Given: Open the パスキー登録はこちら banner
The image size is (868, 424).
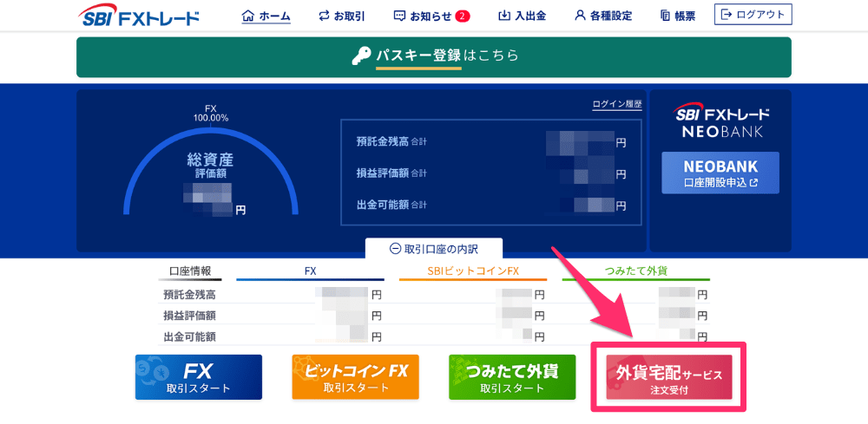Looking at the screenshot, I should [433, 57].
